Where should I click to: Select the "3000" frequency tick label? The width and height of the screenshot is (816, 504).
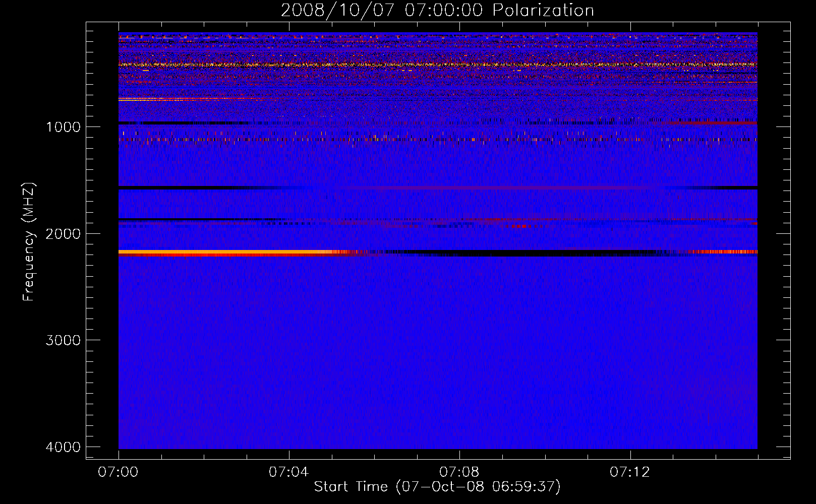(x=63, y=340)
